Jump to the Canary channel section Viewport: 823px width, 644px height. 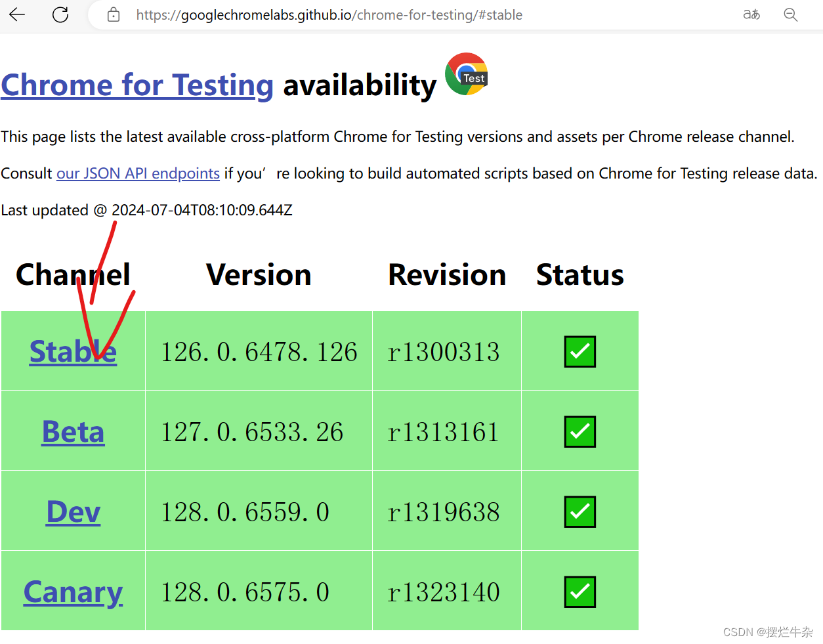point(73,592)
